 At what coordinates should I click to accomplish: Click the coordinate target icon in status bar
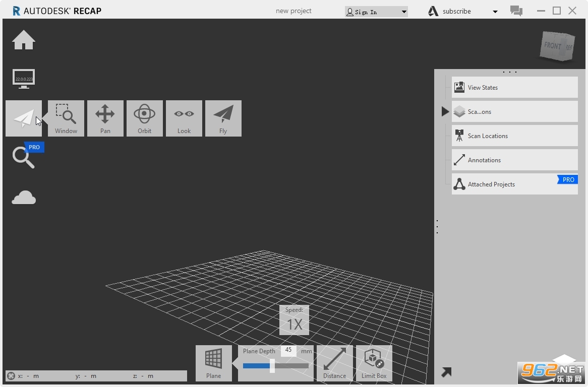(11, 376)
